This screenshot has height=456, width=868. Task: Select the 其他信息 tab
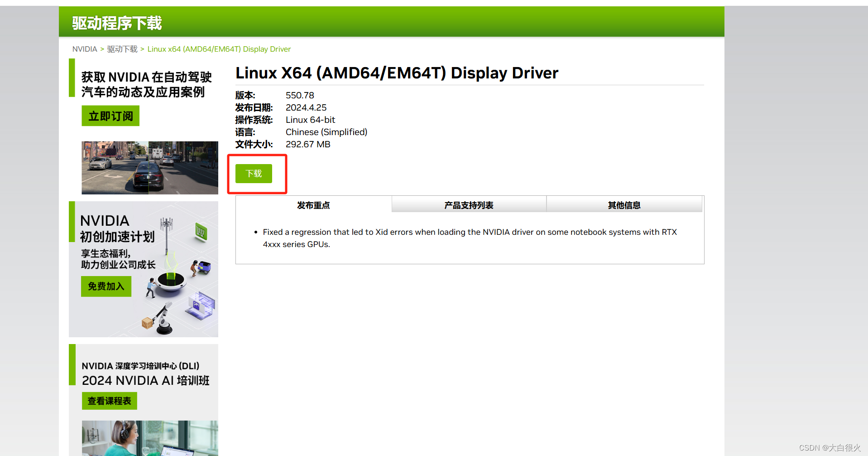tap(624, 205)
